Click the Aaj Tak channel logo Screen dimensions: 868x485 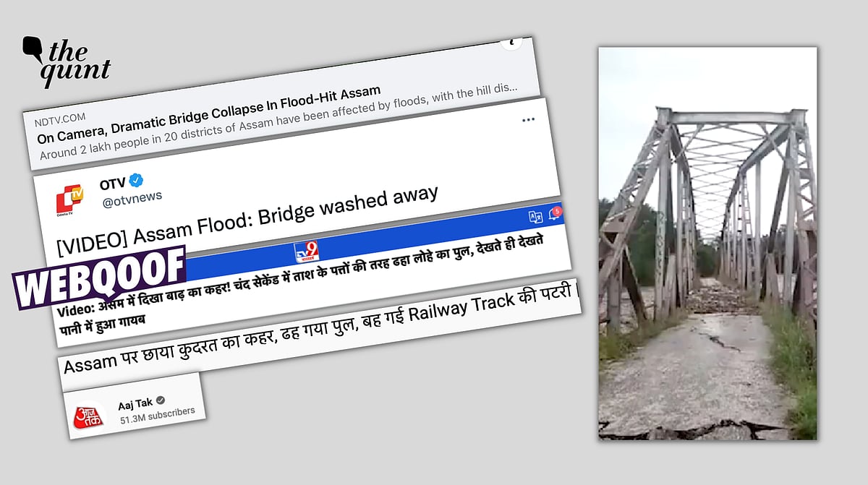[89, 416]
